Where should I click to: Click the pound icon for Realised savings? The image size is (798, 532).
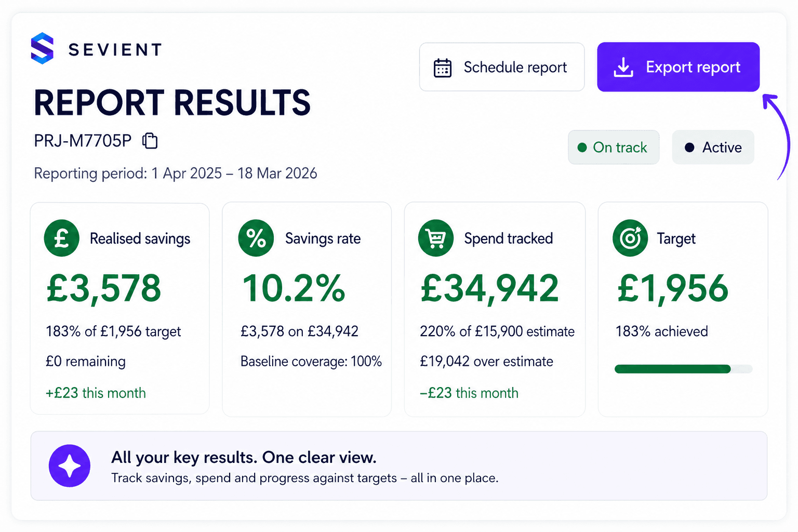pyautogui.click(x=62, y=238)
